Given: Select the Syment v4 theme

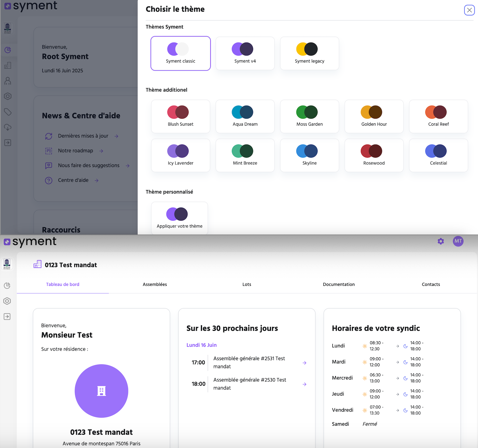Looking at the screenshot, I should pyautogui.click(x=245, y=54).
